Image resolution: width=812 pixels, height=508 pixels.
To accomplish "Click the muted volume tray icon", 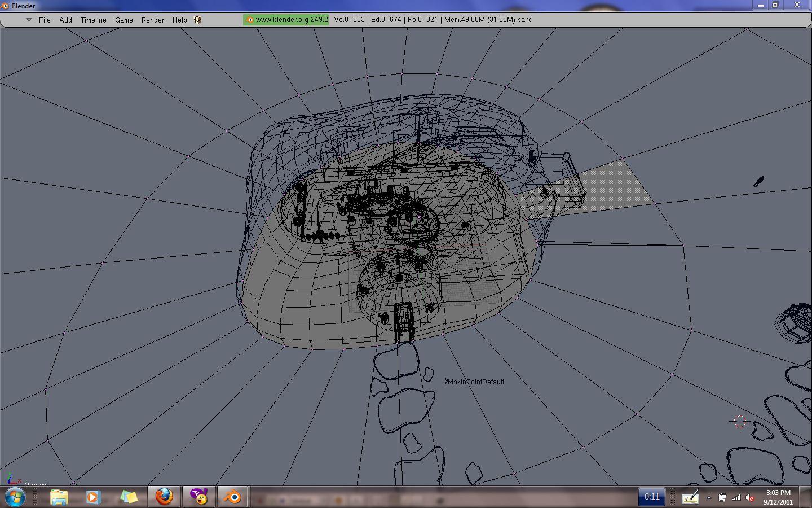I will (x=750, y=497).
